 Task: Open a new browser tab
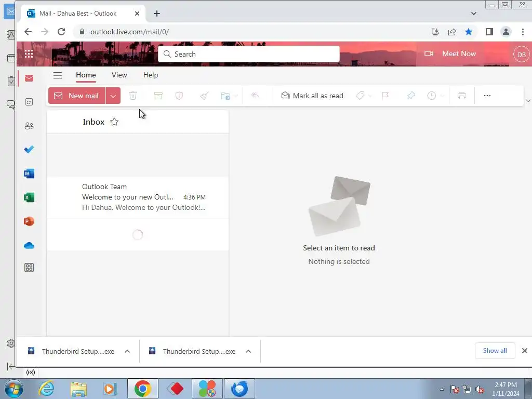(157, 14)
